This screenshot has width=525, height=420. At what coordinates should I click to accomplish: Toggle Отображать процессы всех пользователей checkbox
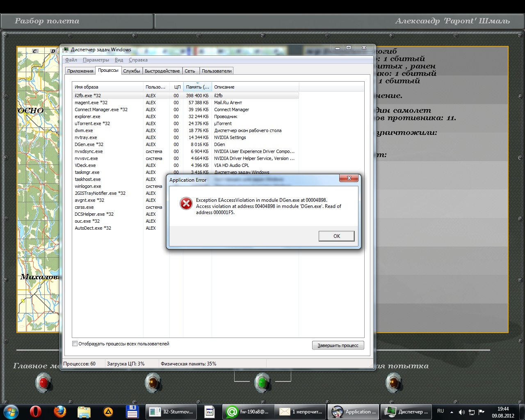pos(75,344)
